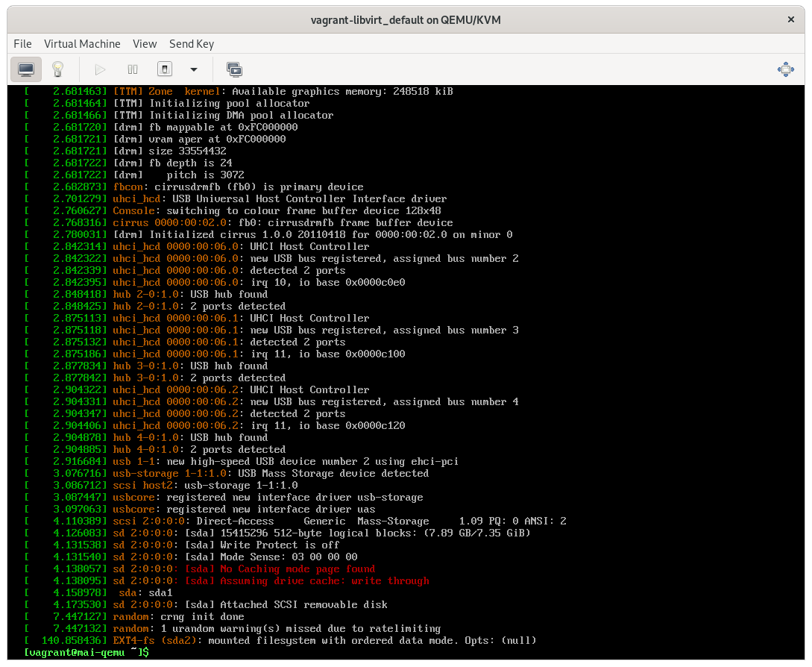812x667 pixels.
Task: Shut down the VM using the power icon
Action: coord(166,69)
